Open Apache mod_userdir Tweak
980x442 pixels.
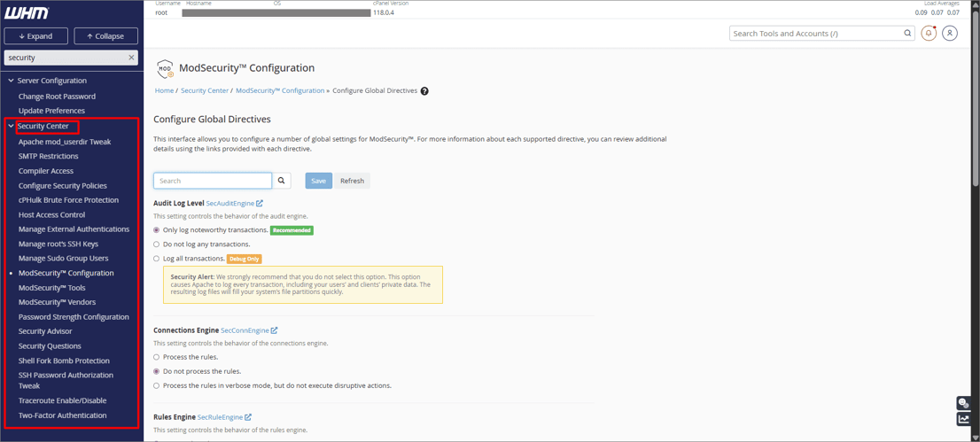65,142
